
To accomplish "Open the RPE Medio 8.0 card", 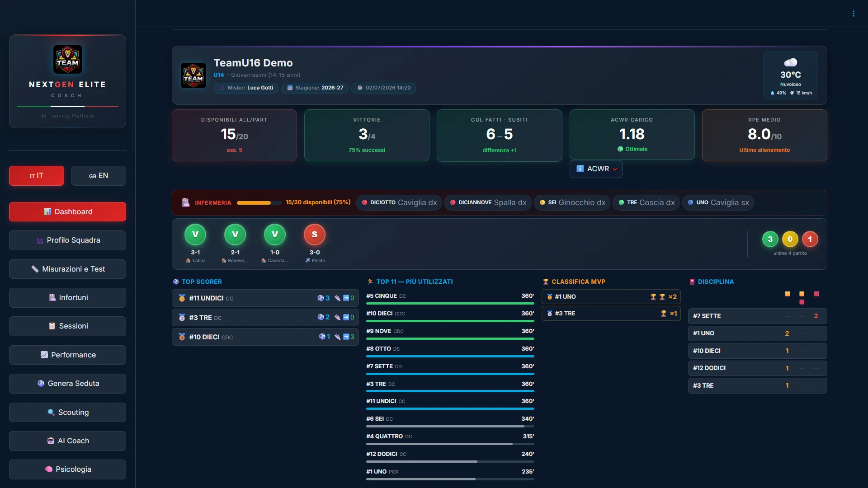I will (764, 135).
